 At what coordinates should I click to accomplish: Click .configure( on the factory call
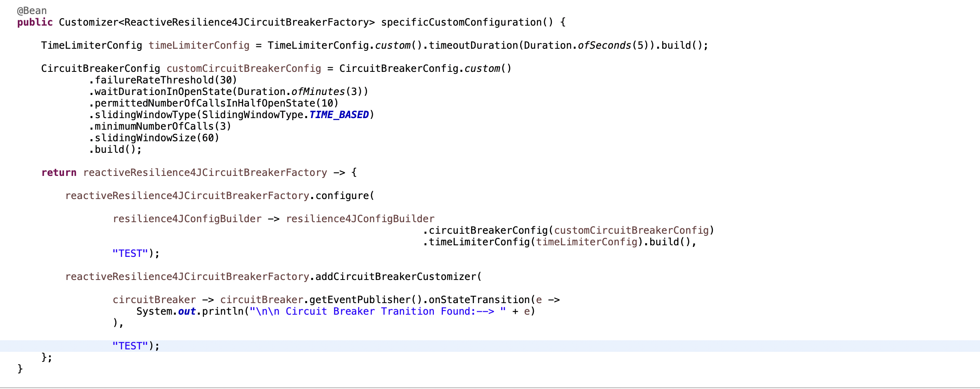tap(342, 196)
